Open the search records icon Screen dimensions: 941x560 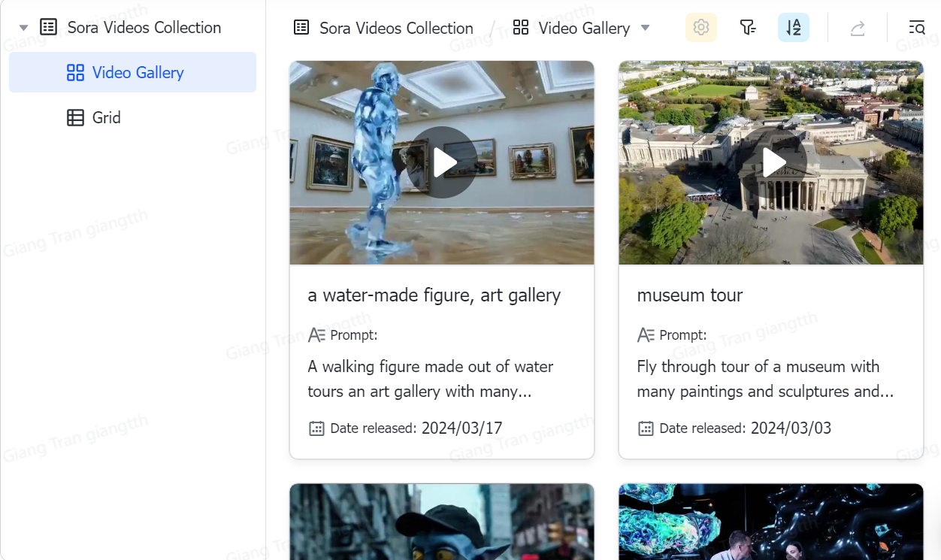[917, 27]
